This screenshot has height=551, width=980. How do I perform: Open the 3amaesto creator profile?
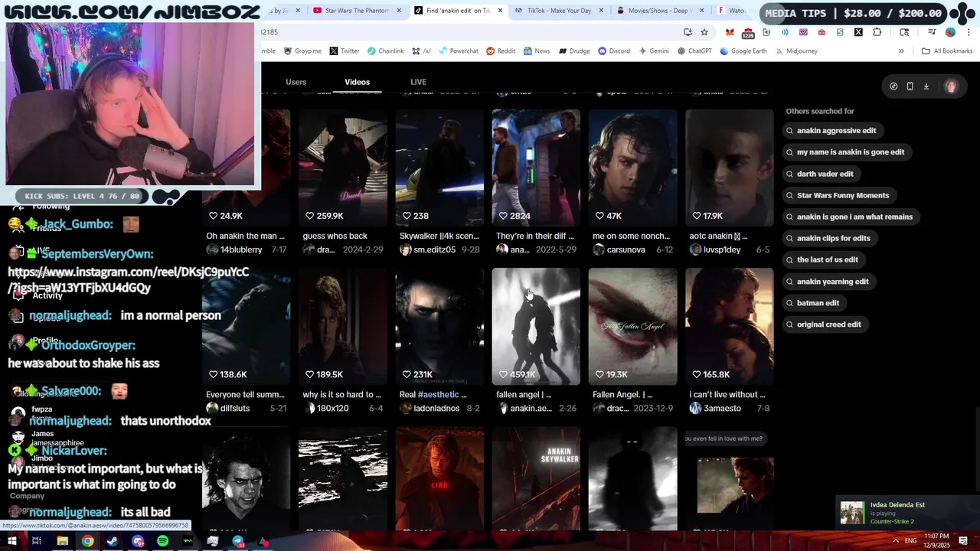(715, 409)
